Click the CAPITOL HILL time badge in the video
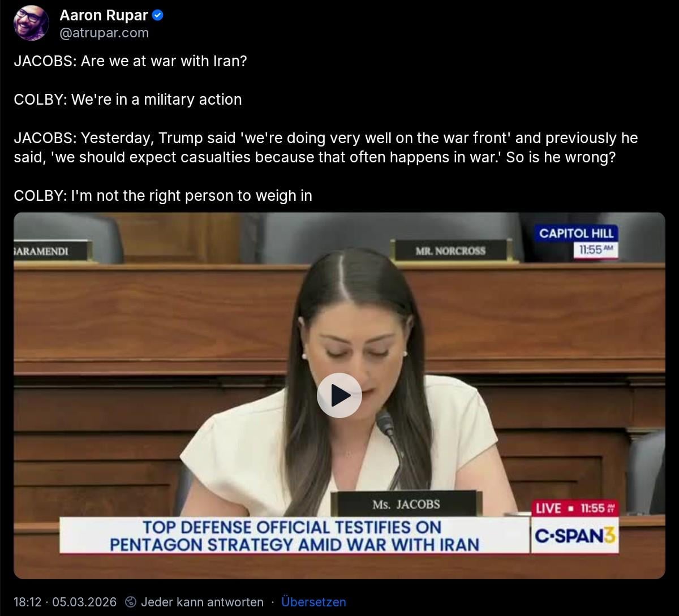 (x=577, y=242)
